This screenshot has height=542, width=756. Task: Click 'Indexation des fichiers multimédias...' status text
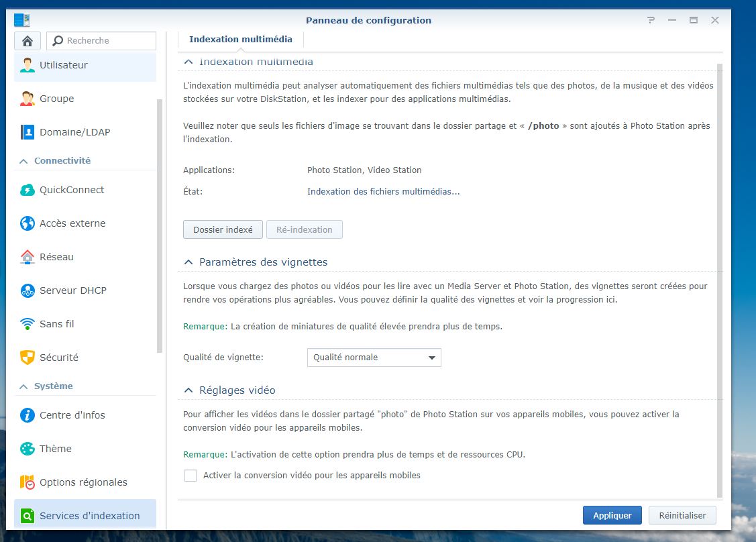[383, 191]
